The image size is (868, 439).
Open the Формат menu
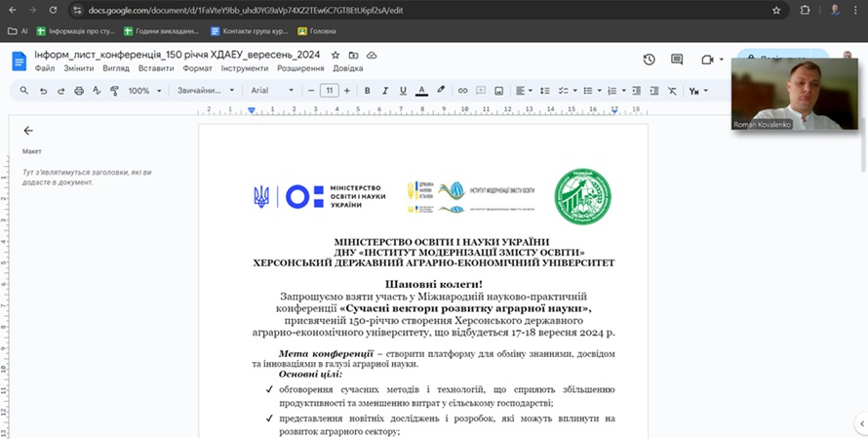click(198, 68)
